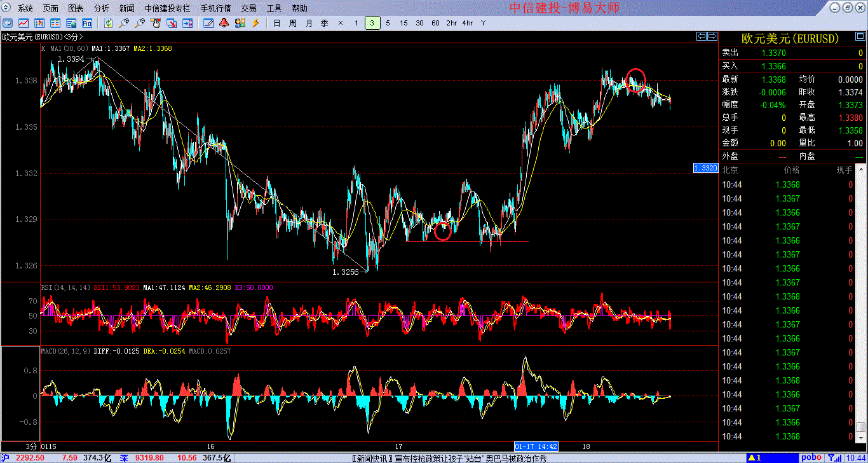
Task: Open the 交易 menu
Action: [x=249, y=8]
